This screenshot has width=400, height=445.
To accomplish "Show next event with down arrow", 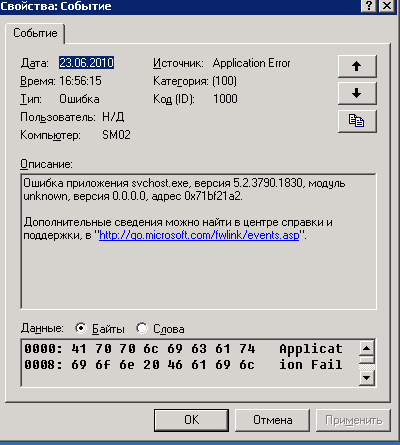I will pyautogui.click(x=357, y=94).
